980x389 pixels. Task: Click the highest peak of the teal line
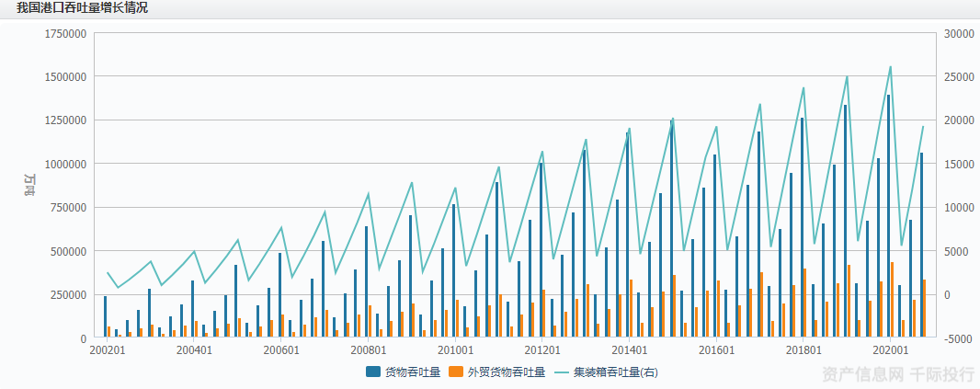890,66
